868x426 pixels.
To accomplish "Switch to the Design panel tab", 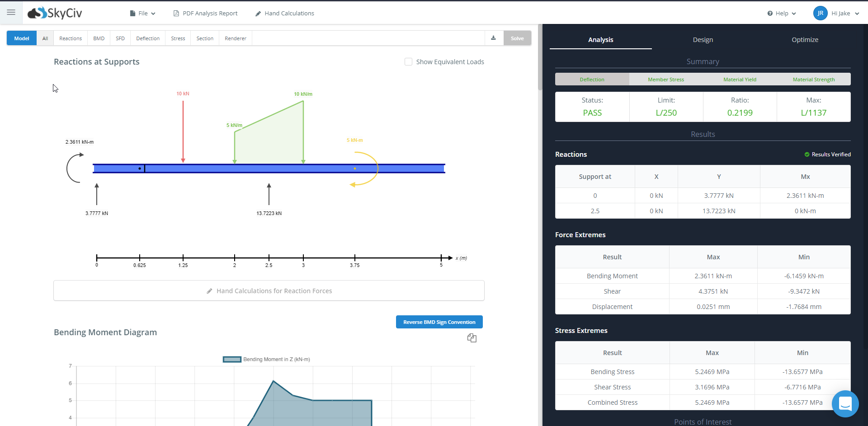I will coord(703,40).
